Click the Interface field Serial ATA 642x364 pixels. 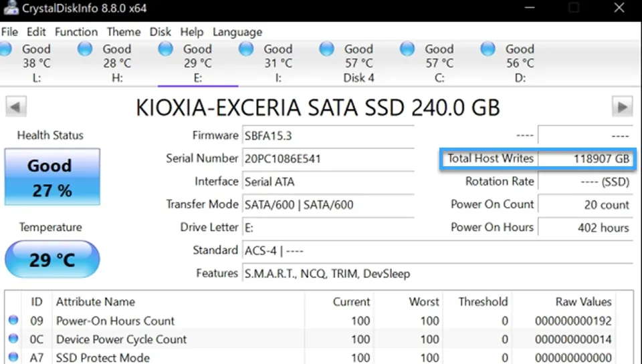[328, 182]
